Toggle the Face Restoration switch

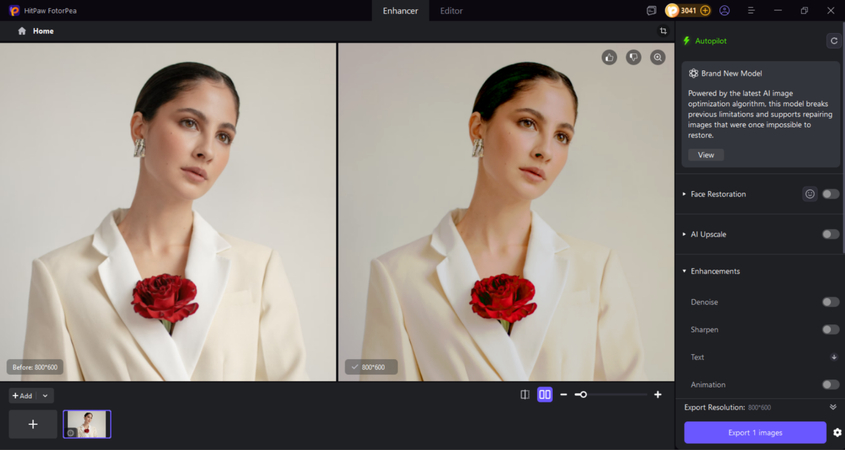pos(830,194)
